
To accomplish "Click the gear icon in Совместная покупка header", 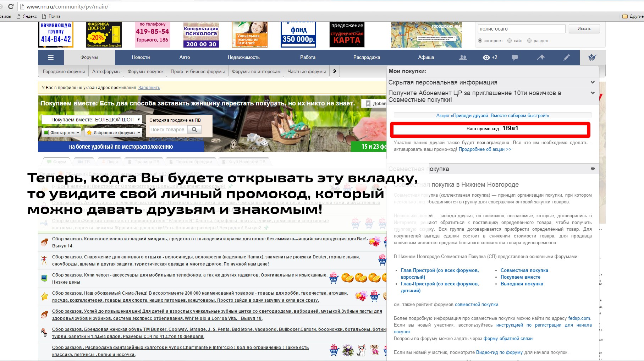I will (x=593, y=169).
